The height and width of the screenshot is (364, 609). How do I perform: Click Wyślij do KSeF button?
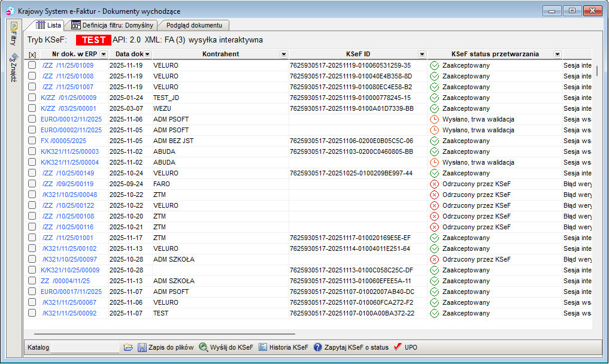226,347
